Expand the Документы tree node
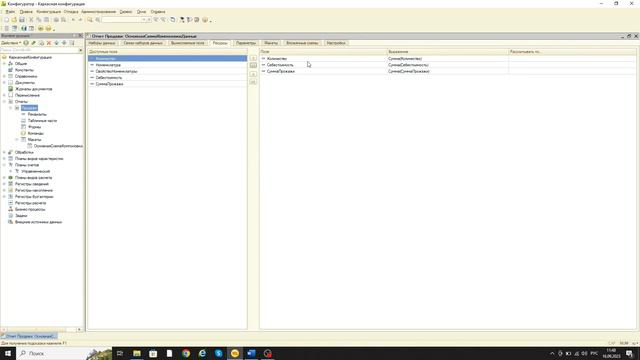 (x=4, y=82)
